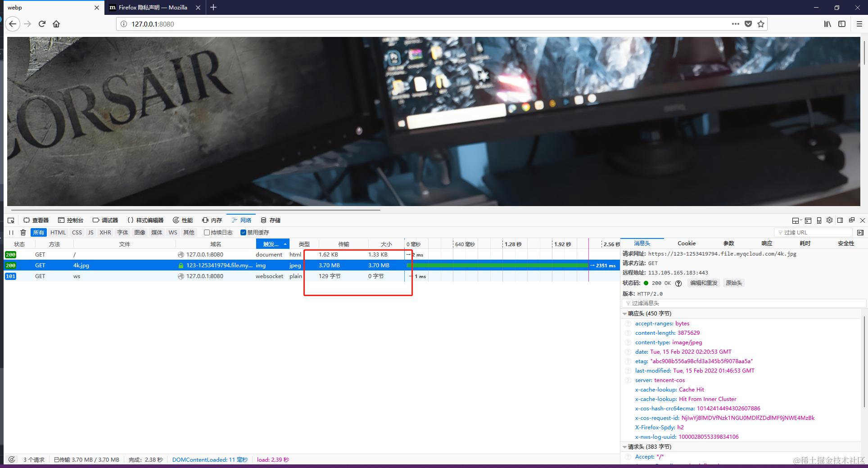
Task: Filter requests by images (图像)
Action: 140,233
